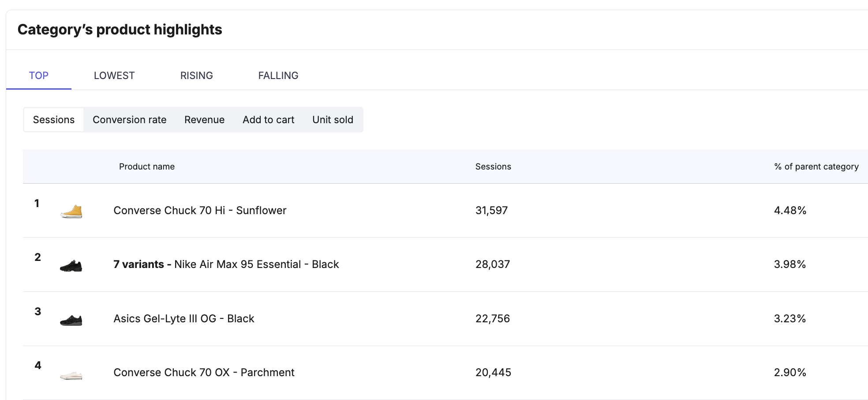Screen dimensions: 868x400
Task: Open the FALLING tab
Action: coord(278,75)
